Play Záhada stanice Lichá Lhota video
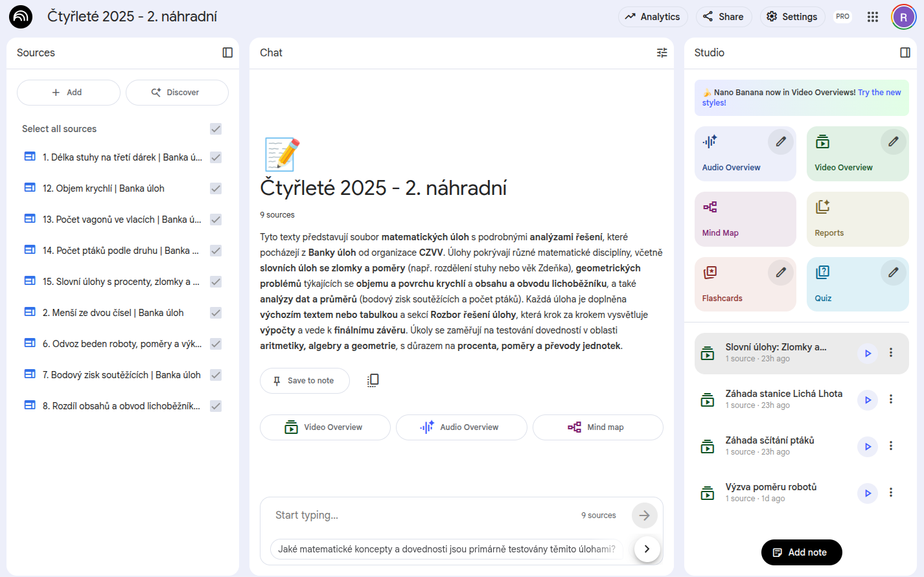The height and width of the screenshot is (577, 924). 868,400
